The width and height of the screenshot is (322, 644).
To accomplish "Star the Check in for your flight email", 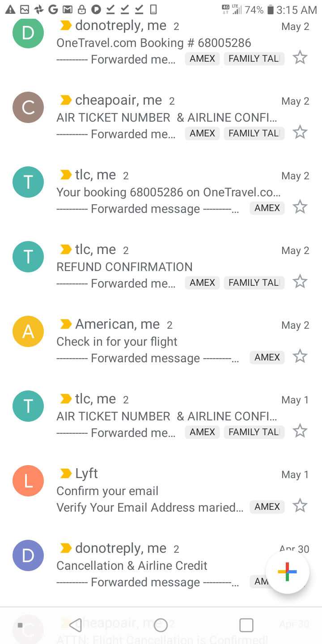I will [300, 356].
